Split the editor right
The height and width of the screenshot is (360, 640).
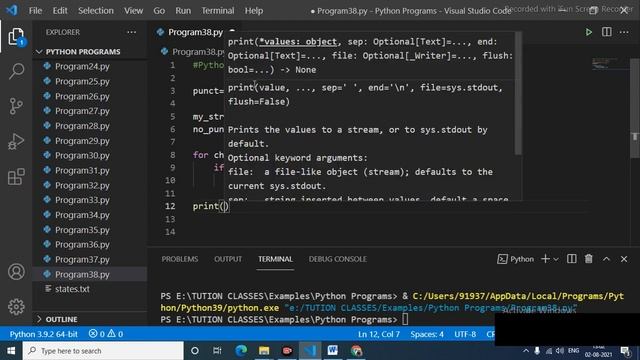point(607,32)
